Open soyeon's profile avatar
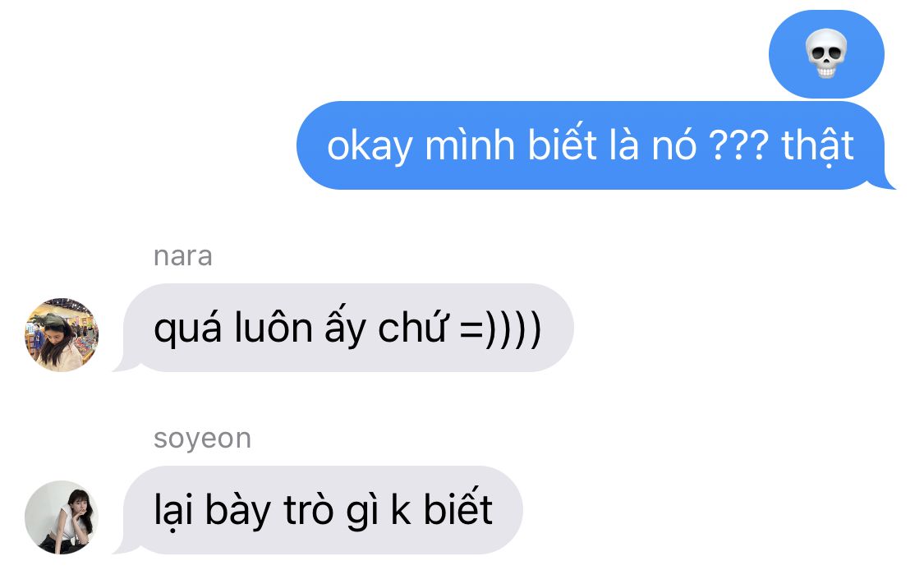The width and height of the screenshot is (924, 570). 62,517
